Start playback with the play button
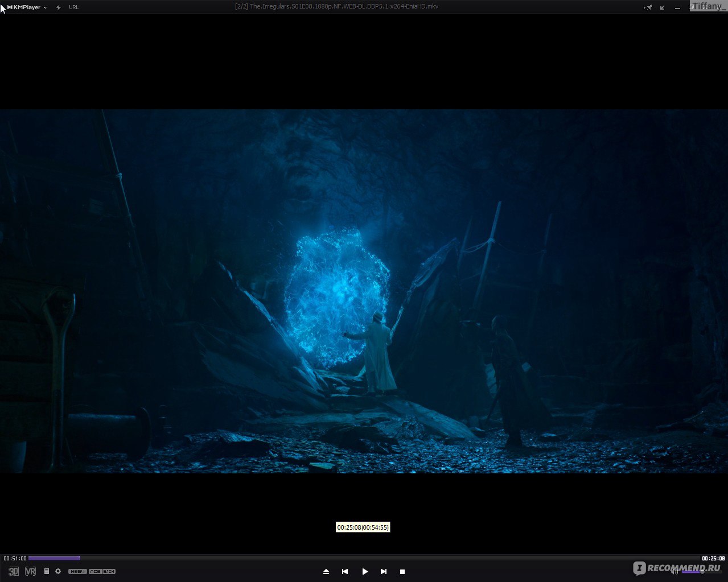This screenshot has height=582, width=728. point(365,571)
